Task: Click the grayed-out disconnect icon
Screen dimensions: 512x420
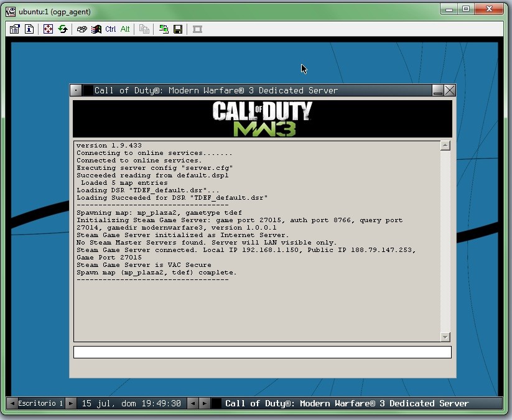Action: pyautogui.click(x=197, y=29)
